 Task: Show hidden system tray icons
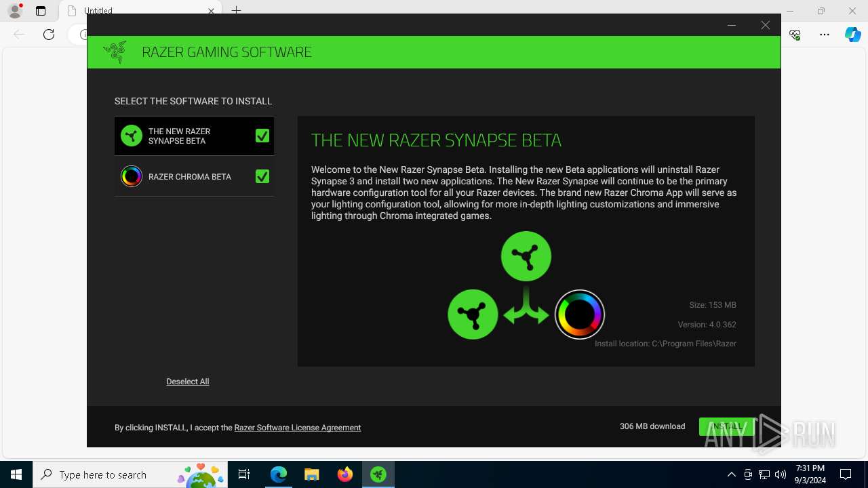[x=731, y=474]
